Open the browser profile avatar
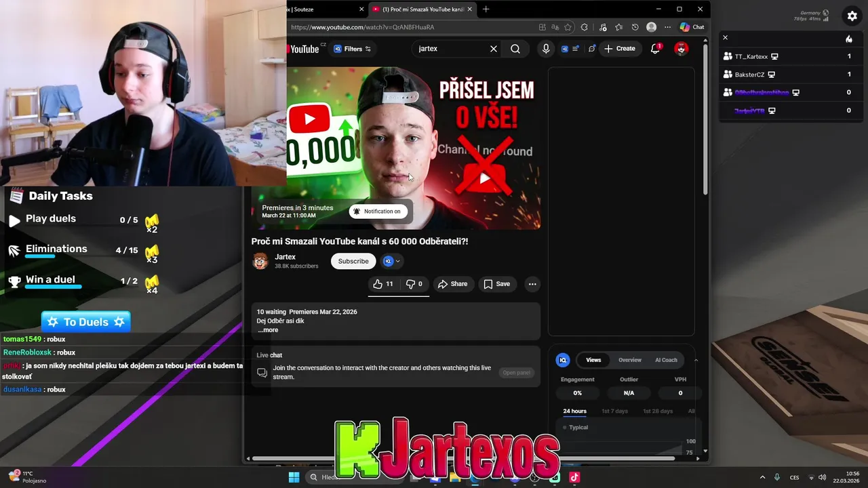This screenshot has height=488, width=868. pos(652,27)
